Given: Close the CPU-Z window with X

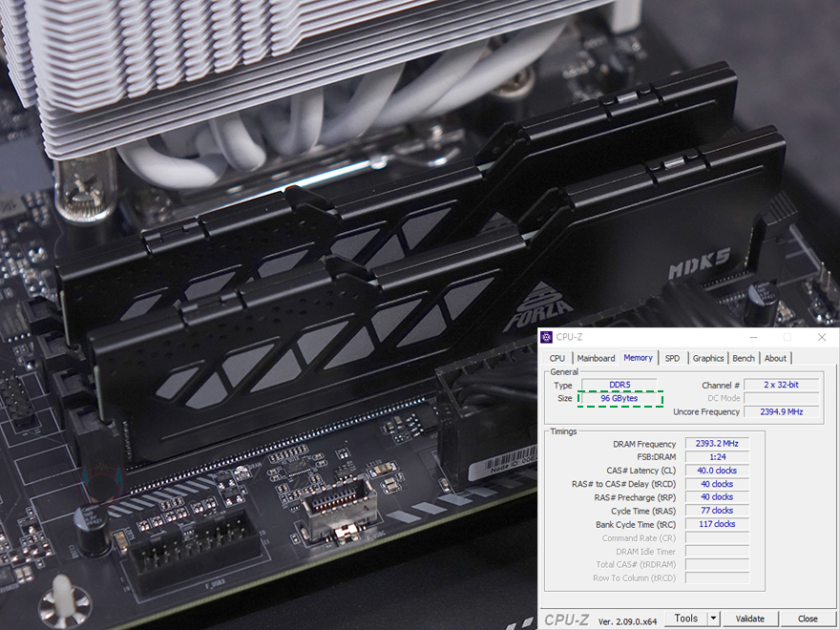Looking at the screenshot, I should [x=822, y=337].
